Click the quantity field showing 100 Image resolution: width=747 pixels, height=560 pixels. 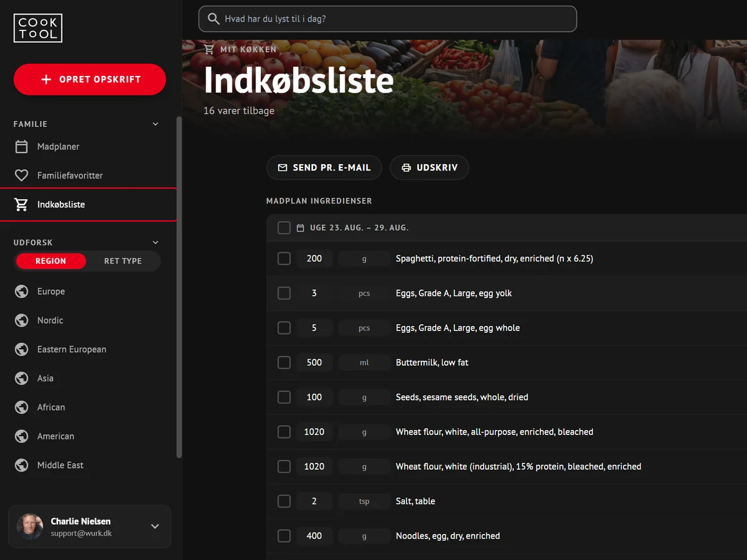[x=314, y=397]
